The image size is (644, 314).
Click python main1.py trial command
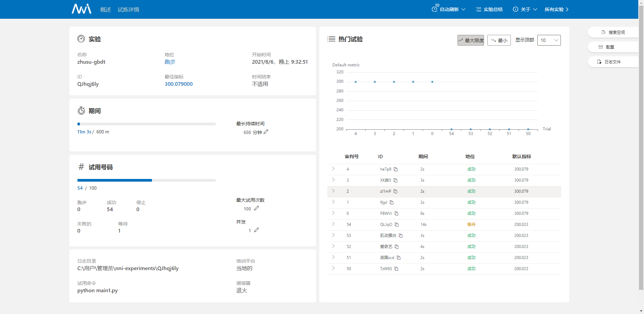[97, 291]
